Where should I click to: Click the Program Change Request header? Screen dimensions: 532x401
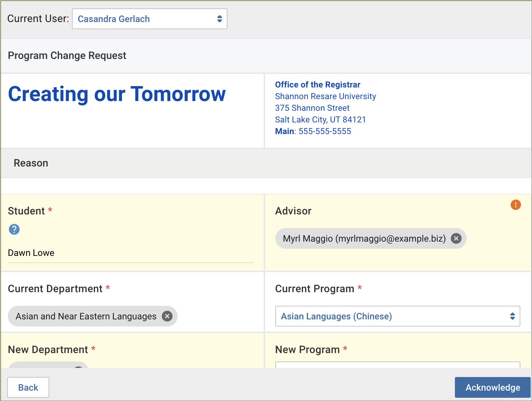(67, 55)
